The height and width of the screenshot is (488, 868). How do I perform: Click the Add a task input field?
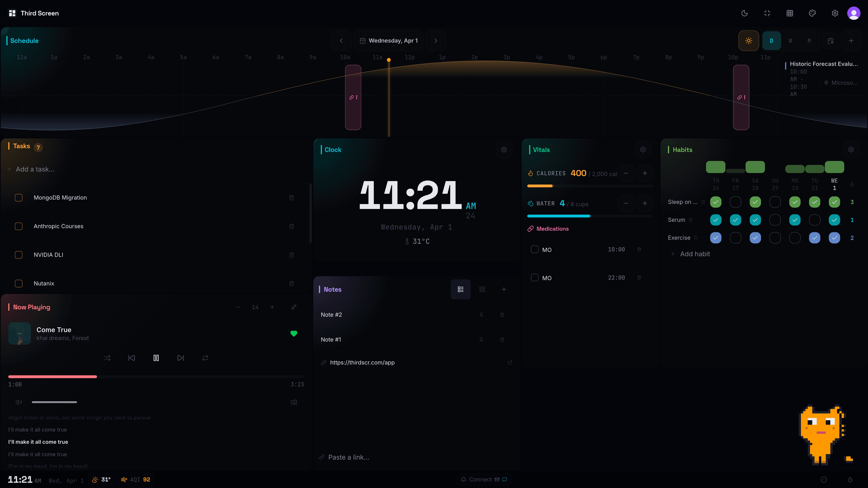point(35,169)
